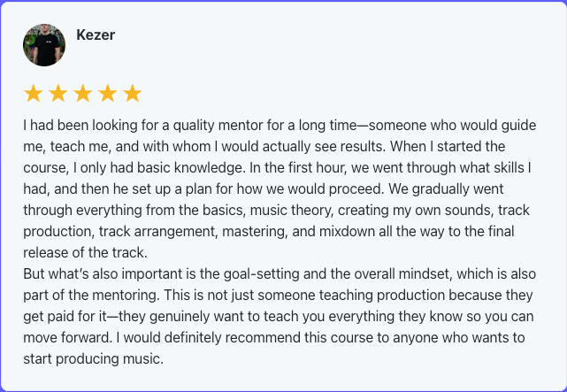
Task: Select the second rating star
Action: (58, 94)
